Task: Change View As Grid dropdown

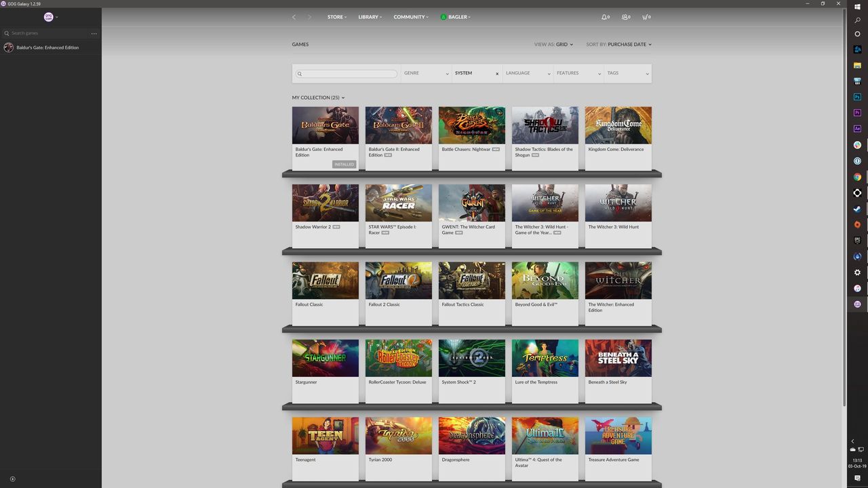Action: coord(564,45)
